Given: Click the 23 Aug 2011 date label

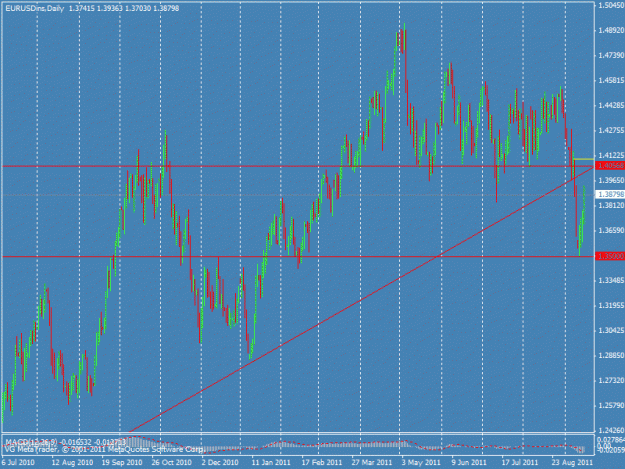Looking at the screenshot, I should (x=572, y=463).
